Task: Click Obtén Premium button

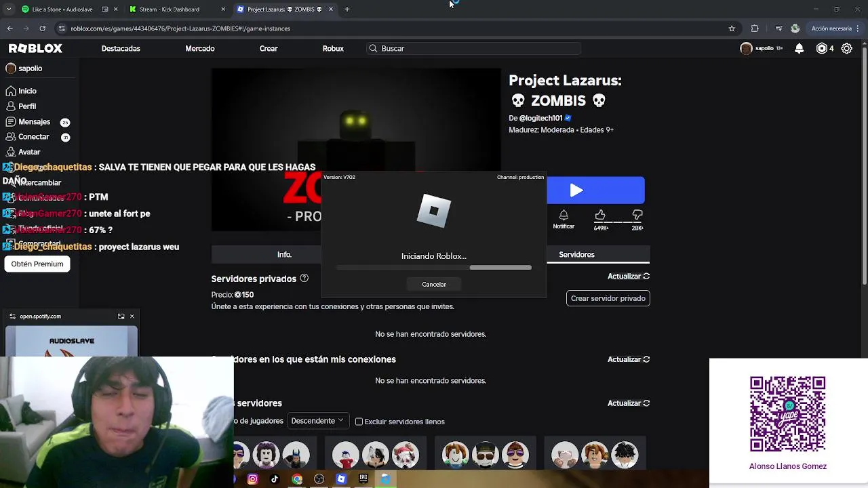Action: click(x=37, y=264)
